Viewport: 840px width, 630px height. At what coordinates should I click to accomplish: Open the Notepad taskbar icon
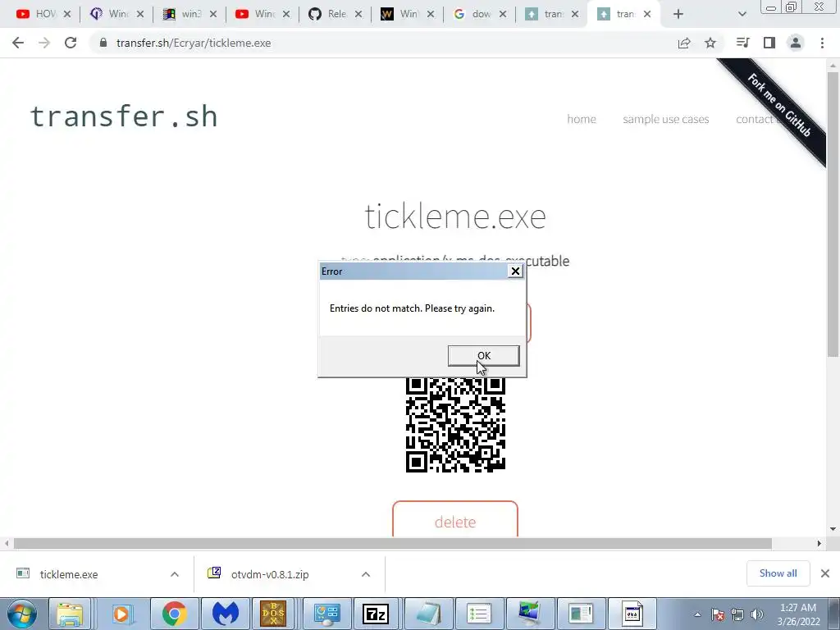click(x=428, y=614)
